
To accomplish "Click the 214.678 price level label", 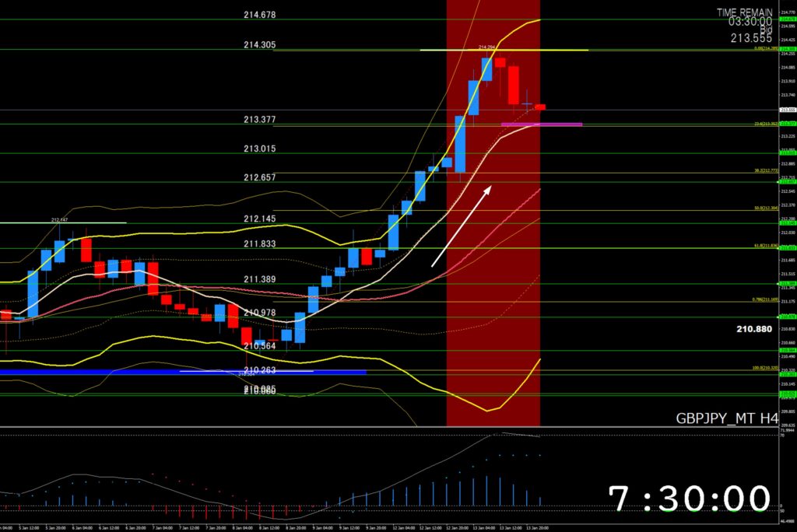I will tap(260, 15).
